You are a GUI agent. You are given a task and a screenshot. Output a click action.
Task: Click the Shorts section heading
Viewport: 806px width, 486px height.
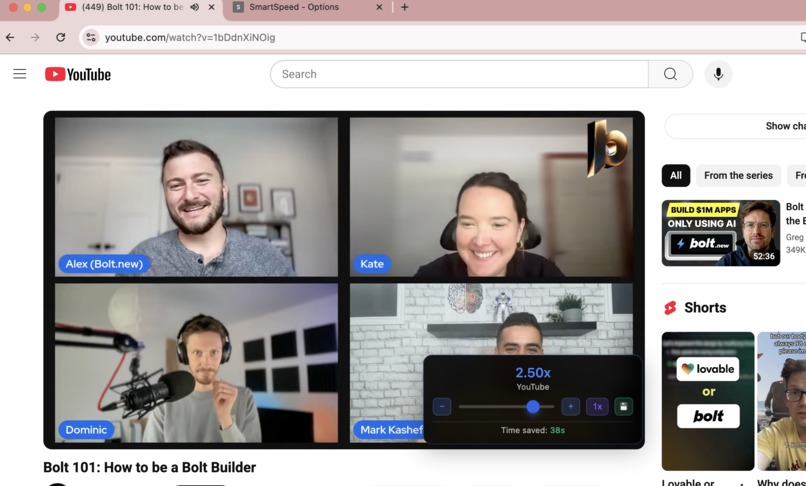click(705, 308)
